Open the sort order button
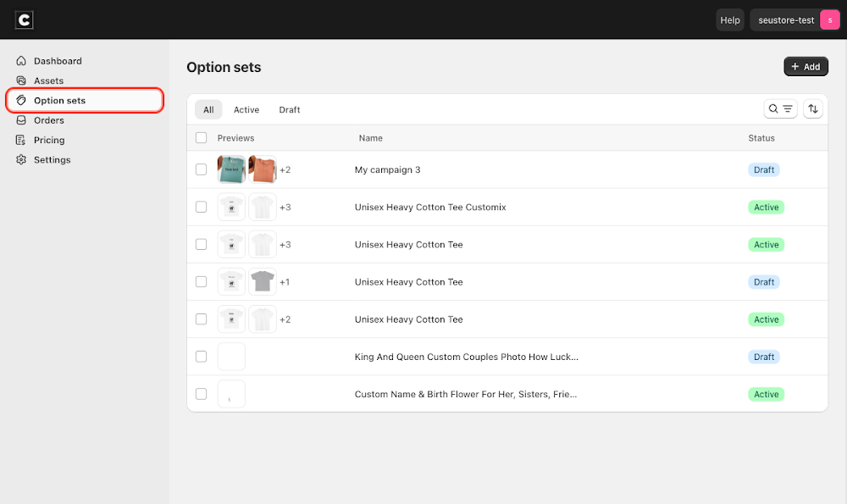Viewport: 847px width, 504px height. pos(812,108)
